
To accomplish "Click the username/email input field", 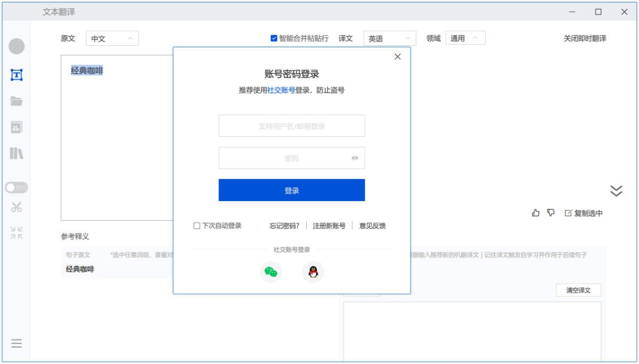I will (291, 126).
